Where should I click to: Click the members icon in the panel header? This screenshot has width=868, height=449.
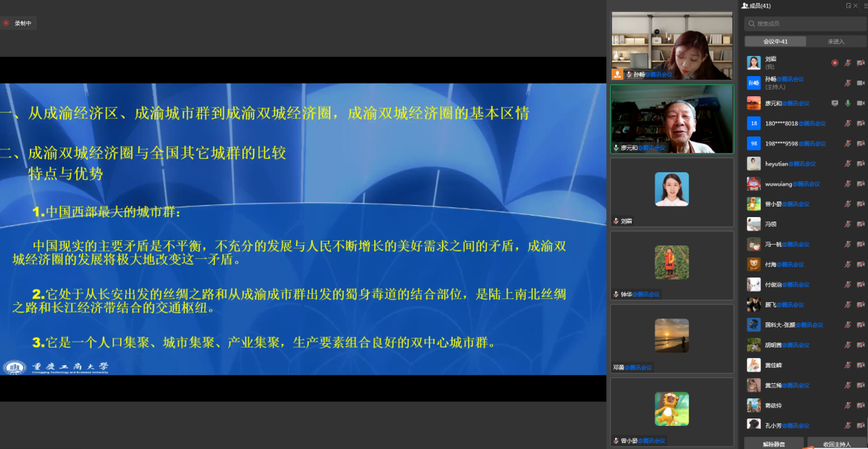click(x=745, y=5)
